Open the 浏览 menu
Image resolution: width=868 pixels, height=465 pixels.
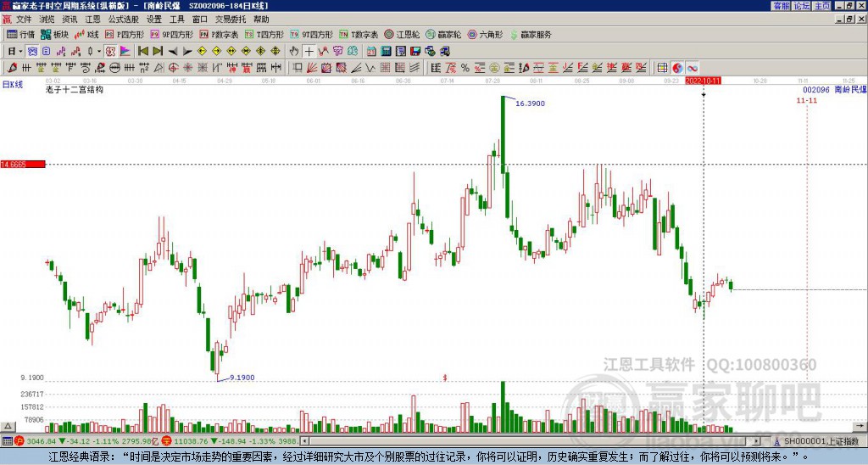[47, 20]
